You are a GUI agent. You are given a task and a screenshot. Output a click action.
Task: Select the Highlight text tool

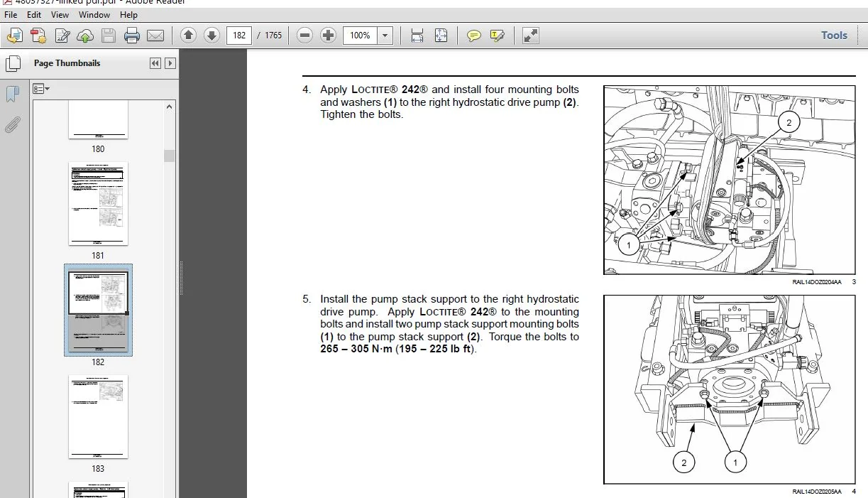[498, 36]
